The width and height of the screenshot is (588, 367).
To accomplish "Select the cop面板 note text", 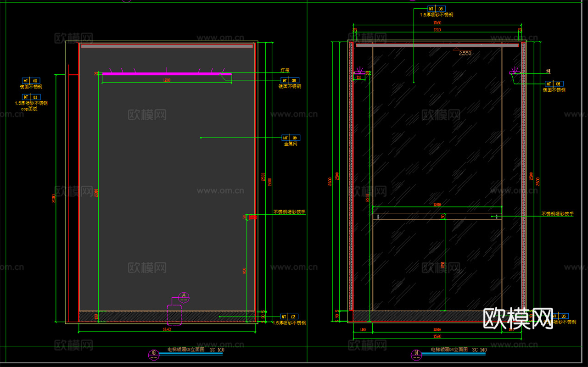I will coord(29,109).
